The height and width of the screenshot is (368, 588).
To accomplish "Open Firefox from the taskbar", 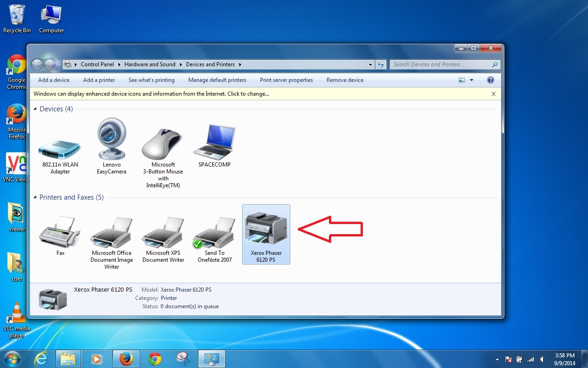I will coord(126,359).
